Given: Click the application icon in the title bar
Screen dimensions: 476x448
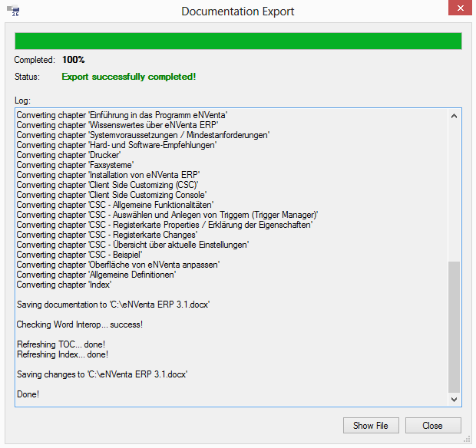Looking at the screenshot, I should 13,10.
